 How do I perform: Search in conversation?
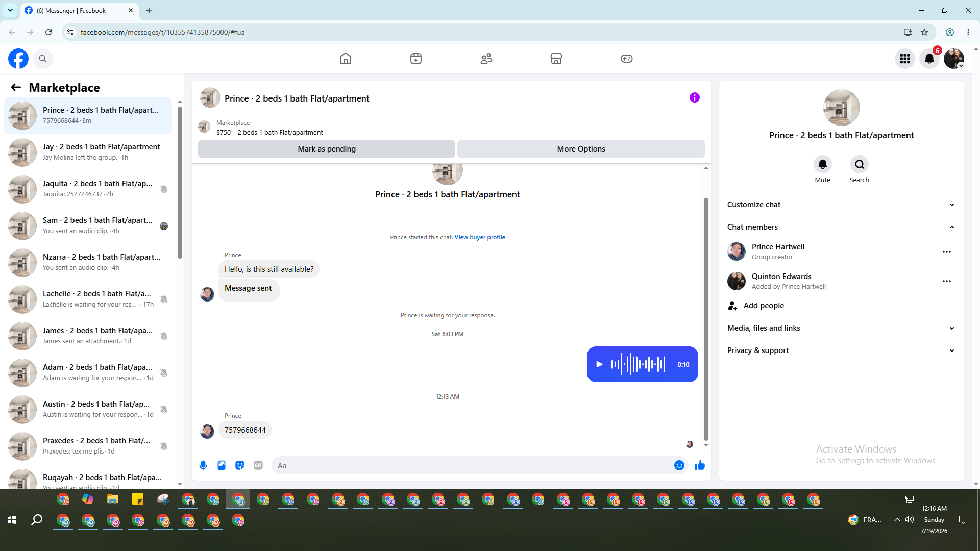click(860, 164)
